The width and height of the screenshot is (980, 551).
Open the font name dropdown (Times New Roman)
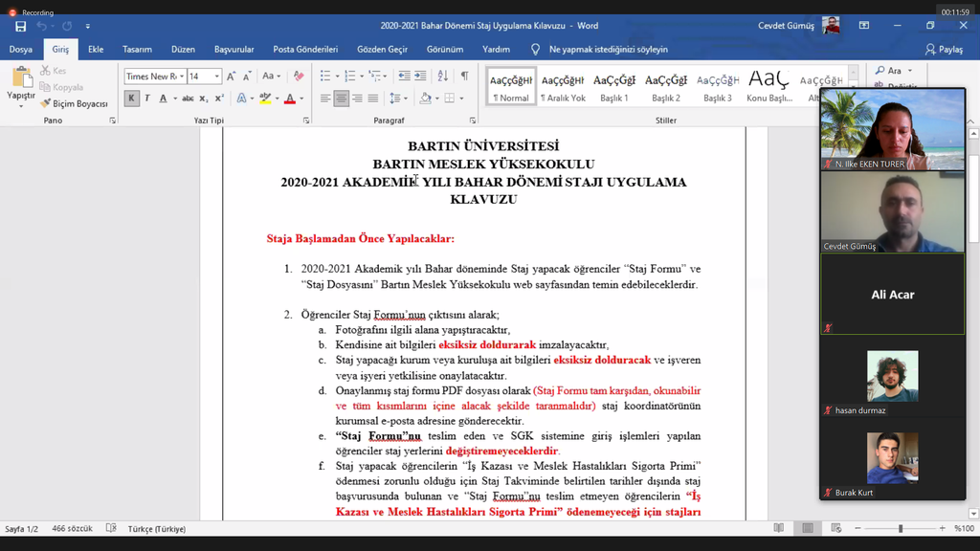point(182,77)
